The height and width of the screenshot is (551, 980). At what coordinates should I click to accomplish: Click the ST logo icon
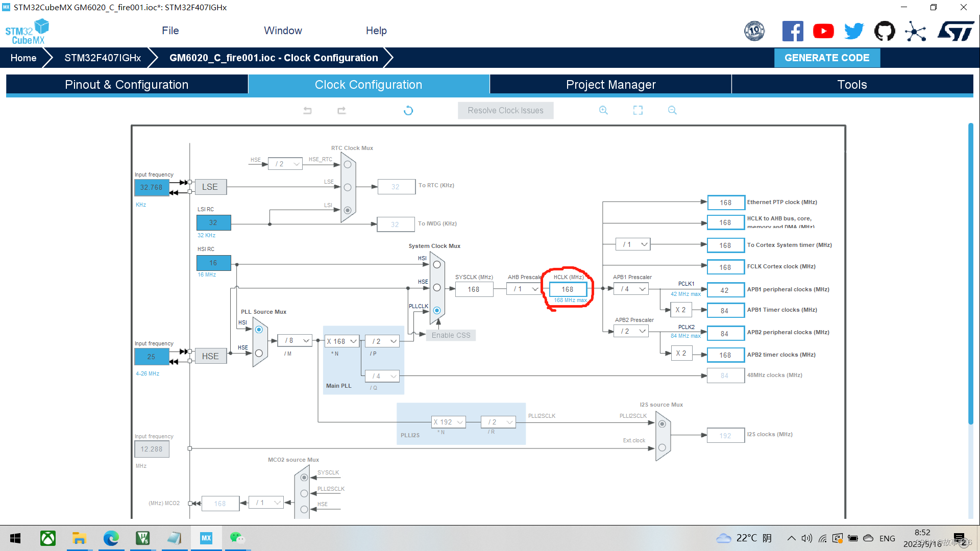955,31
